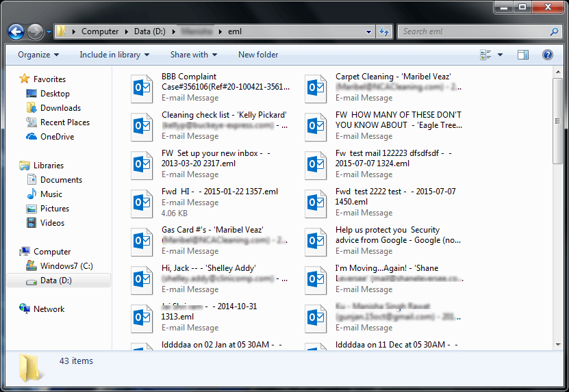
Task: Select the 2014-10-31 1313.eml file icon
Action: [x=142, y=318]
